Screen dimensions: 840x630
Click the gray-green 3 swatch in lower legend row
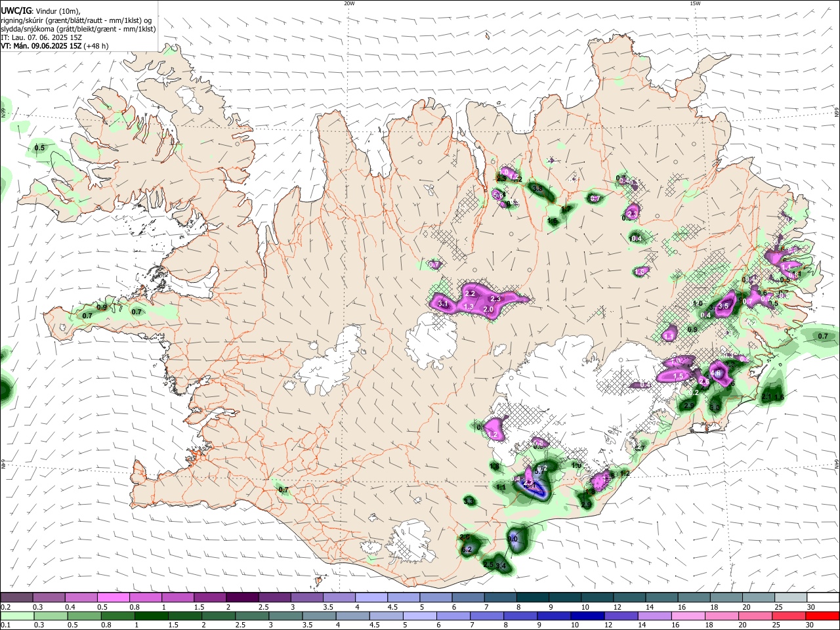pos(286,616)
